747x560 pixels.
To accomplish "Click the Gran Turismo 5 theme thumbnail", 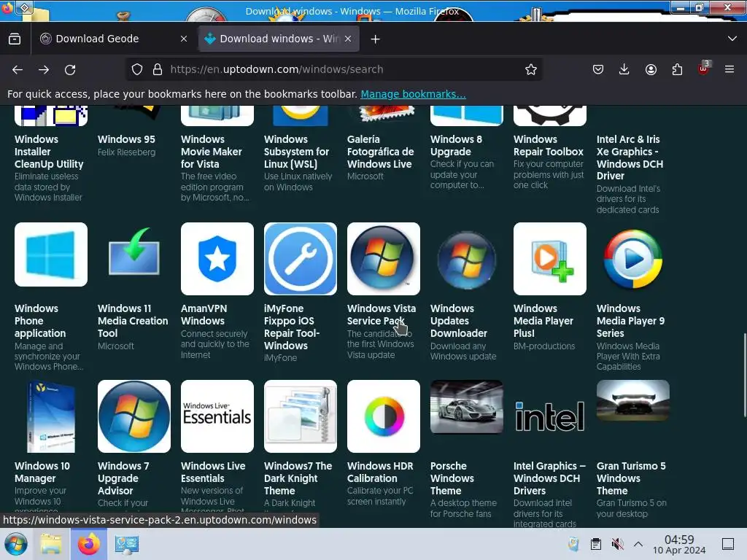I will [x=632, y=400].
